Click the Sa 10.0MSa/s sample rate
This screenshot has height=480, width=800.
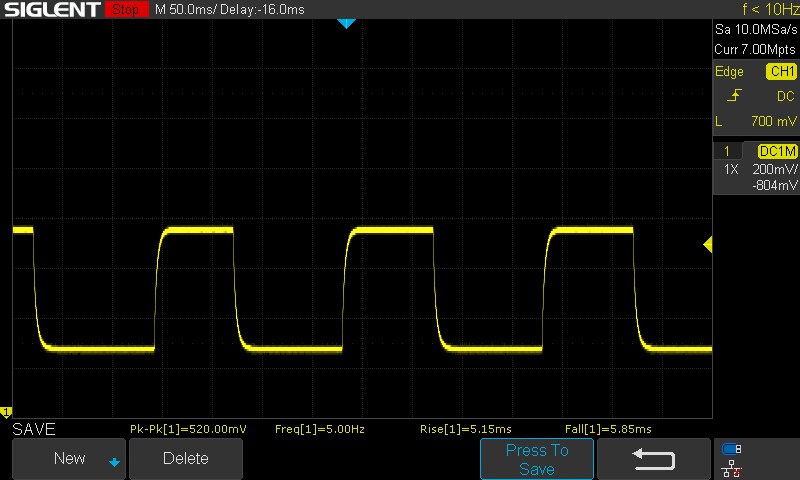coord(756,30)
